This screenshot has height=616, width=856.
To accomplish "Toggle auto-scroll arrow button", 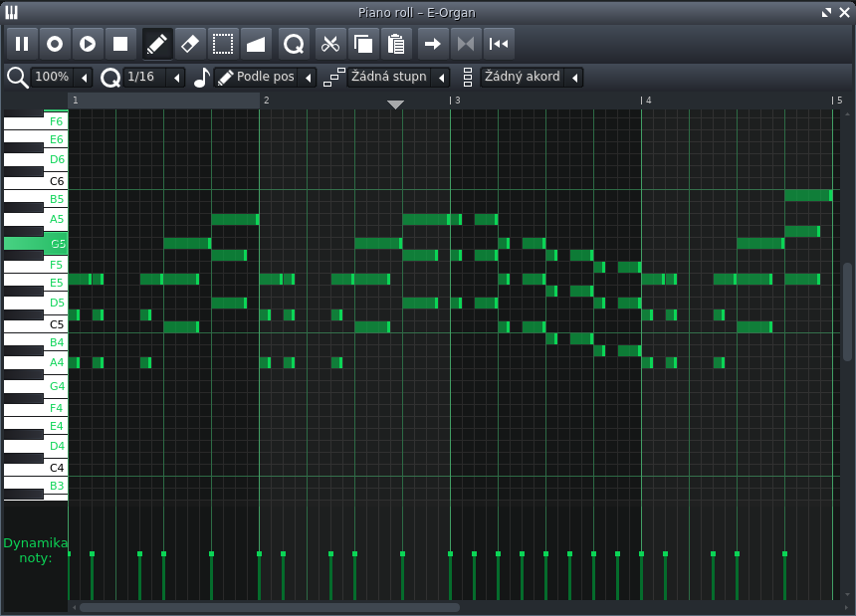I will pos(433,44).
